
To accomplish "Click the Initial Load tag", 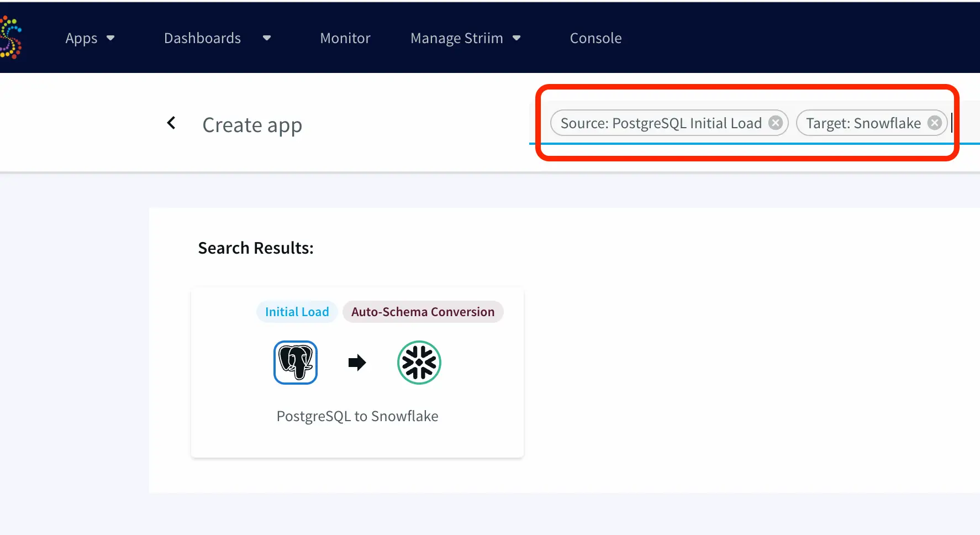I will [x=297, y=312].
